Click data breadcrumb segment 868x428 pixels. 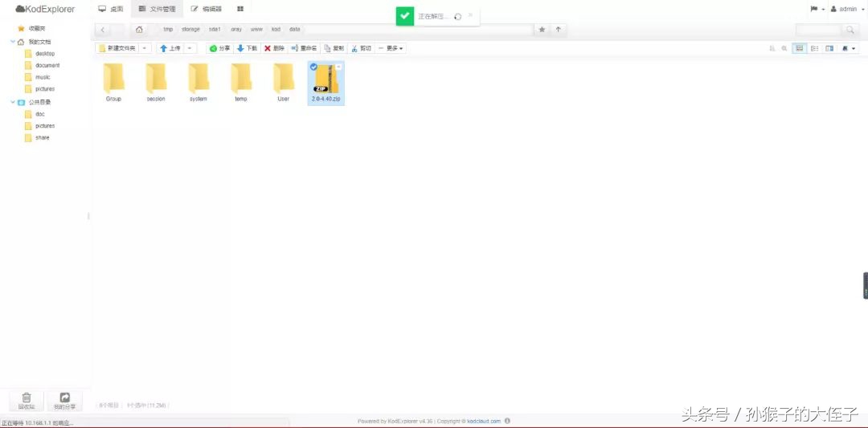pos(294,29)
